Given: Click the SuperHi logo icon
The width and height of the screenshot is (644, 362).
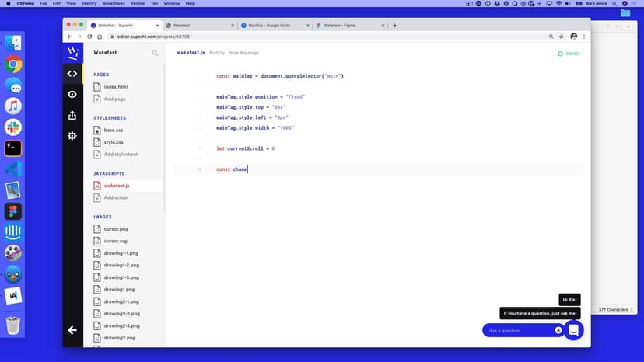Looking at the screenshot, I should [x=72, y=52].
